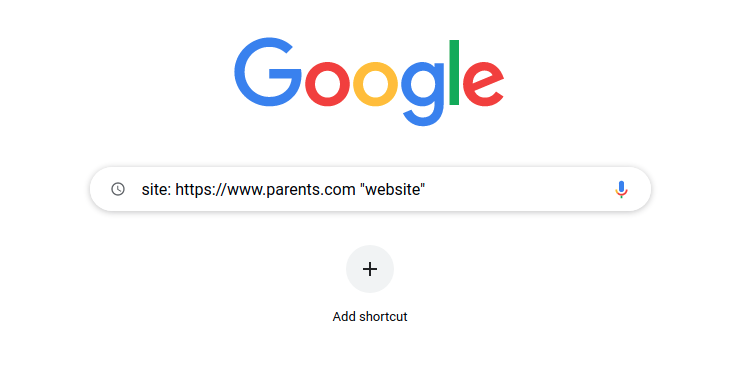This screenshot has height=376, width=739.
Task: Click the blue capital G in logo
Action: click(268, 72)
